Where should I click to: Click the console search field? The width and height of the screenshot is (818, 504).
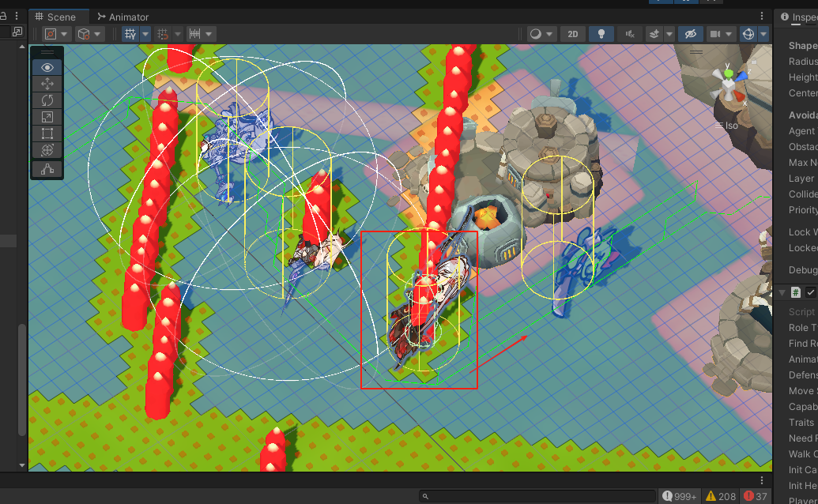click(537, 496)
